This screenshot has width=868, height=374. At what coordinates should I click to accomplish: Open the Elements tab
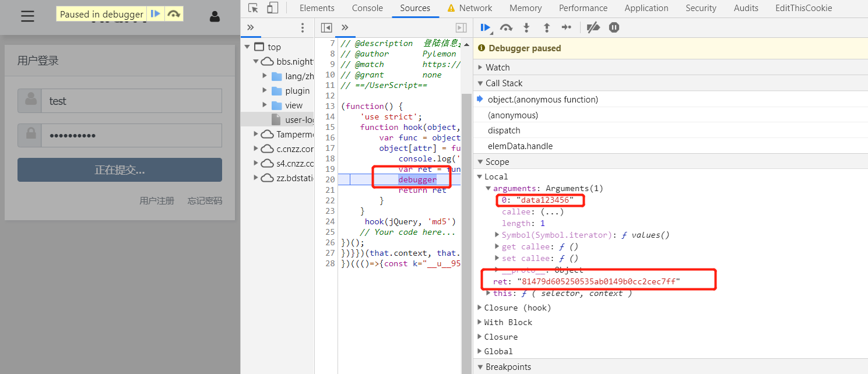pyautogui.click(x=317, y=8)
